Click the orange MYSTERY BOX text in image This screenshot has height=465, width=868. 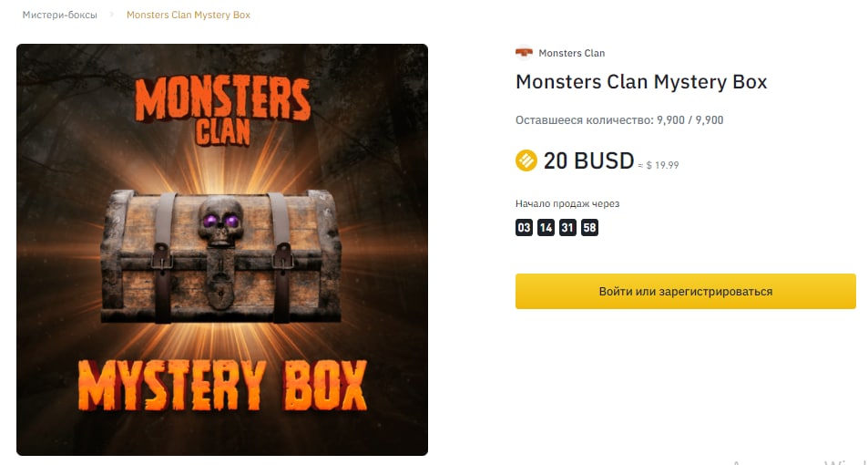[x=222, y=384]
